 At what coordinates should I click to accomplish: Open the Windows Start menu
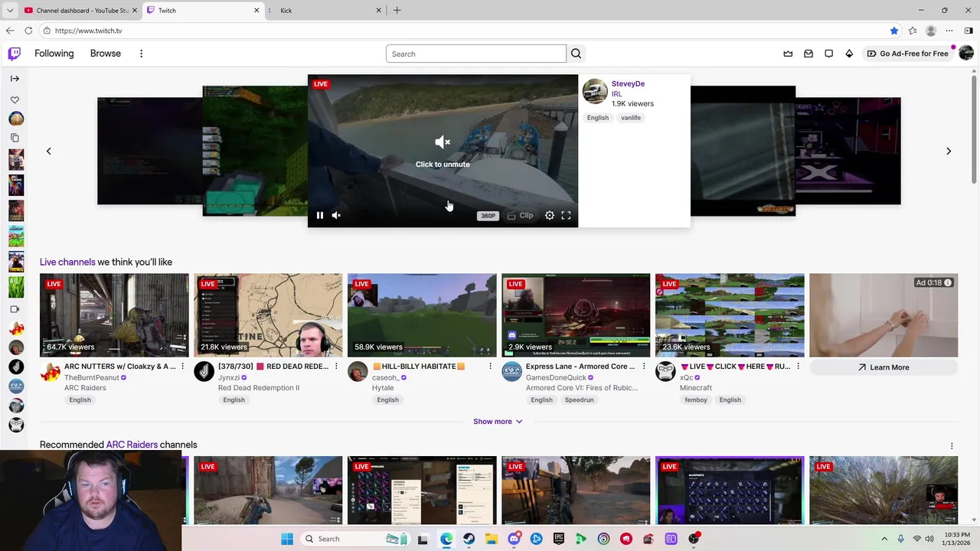click(287, 539)
